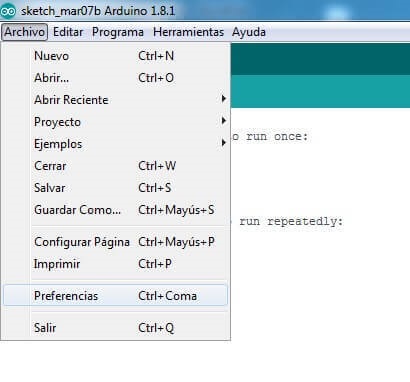
Task: Open the Ayuda menu
Action: (x=249, y=32)
